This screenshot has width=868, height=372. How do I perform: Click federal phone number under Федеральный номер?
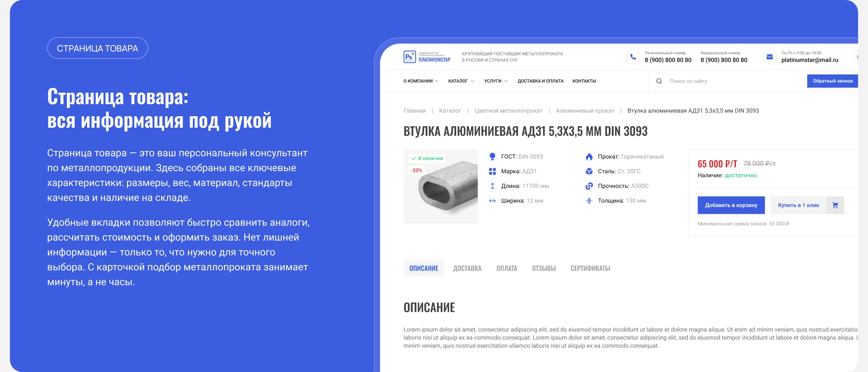point(724,60)
